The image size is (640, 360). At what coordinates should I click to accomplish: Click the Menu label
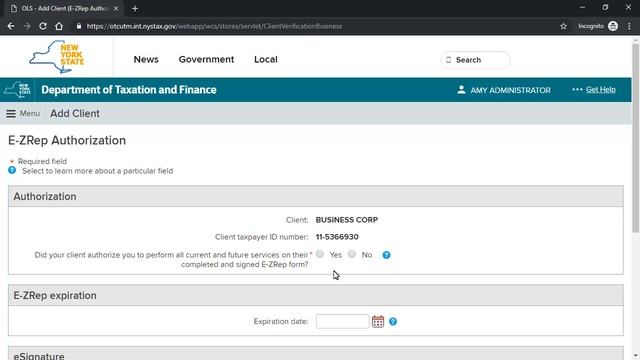tap(30, 113)
